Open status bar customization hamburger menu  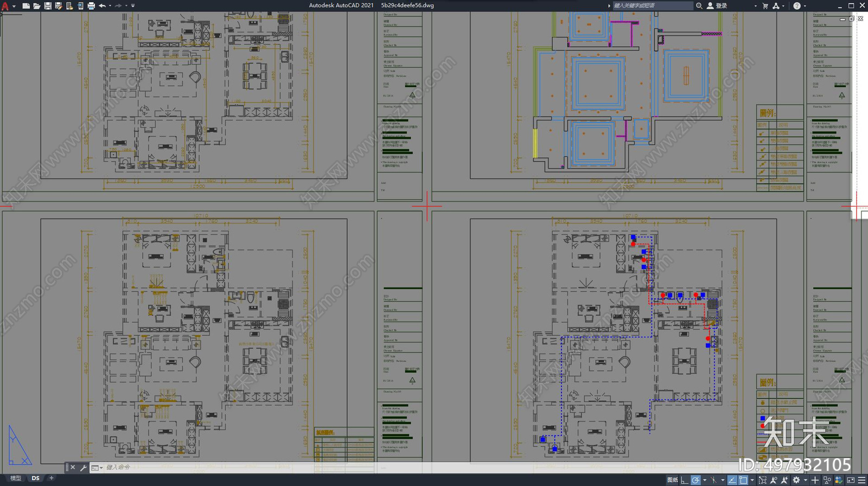861,480
